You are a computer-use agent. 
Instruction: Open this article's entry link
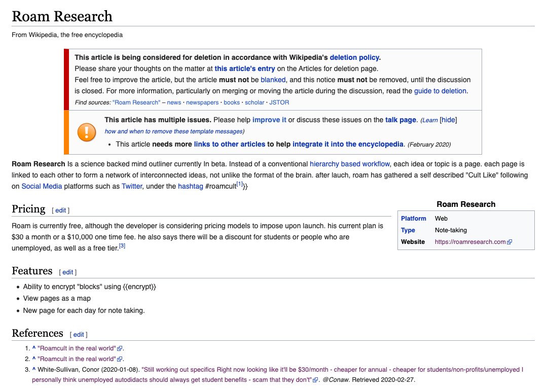pos(244,69)
